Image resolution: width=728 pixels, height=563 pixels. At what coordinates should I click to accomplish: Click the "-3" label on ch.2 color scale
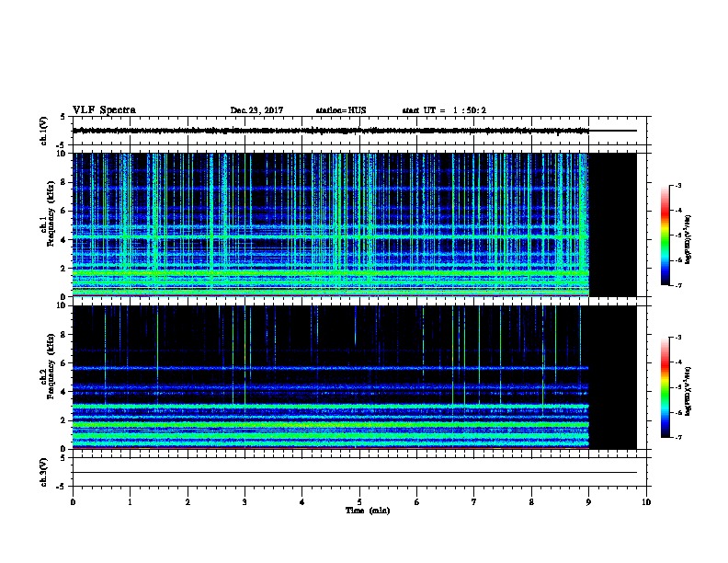677,338
